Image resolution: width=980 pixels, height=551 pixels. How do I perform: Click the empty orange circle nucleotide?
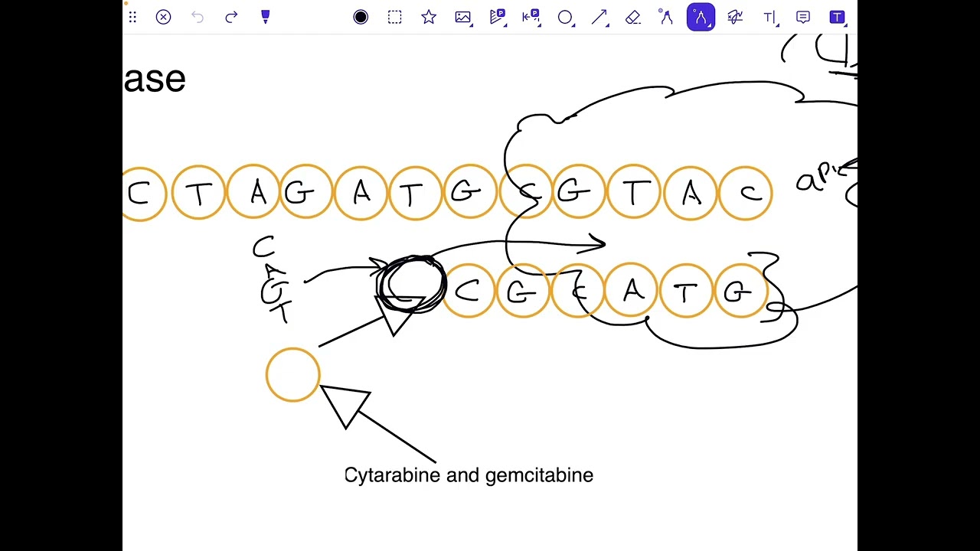pyautogui.click(x=293, y=375)
